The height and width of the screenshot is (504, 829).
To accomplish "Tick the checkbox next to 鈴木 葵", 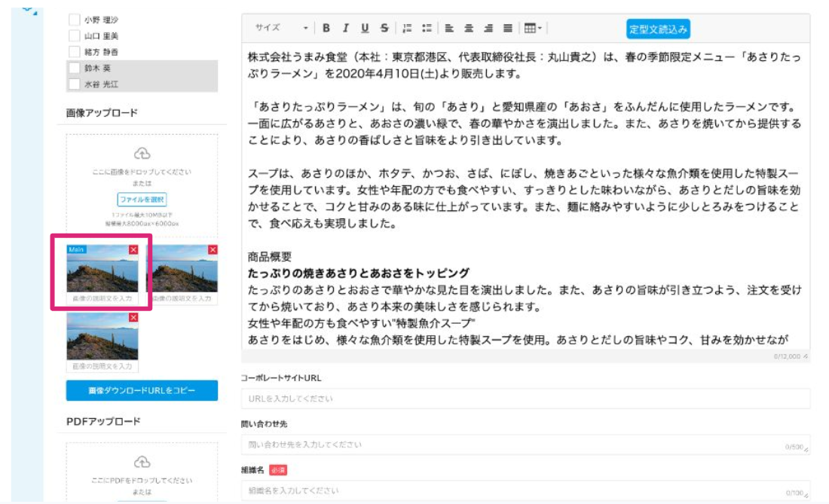I will [x=74, y=68].
